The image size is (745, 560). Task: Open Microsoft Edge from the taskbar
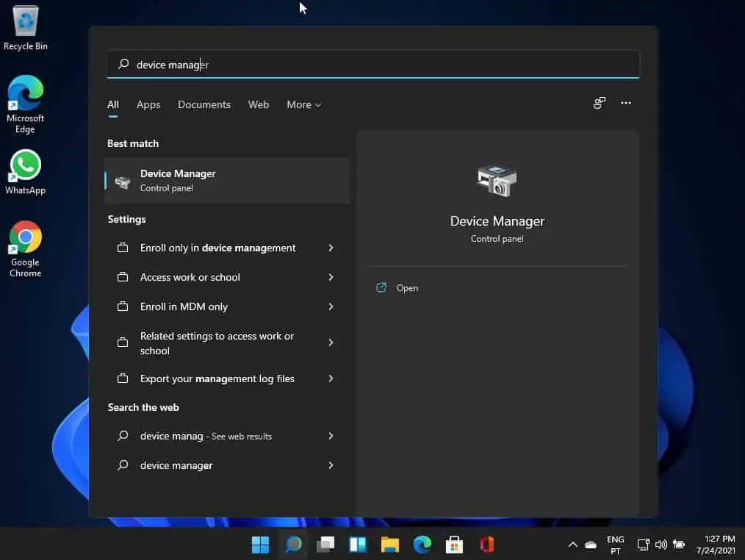tap(422, 545)
